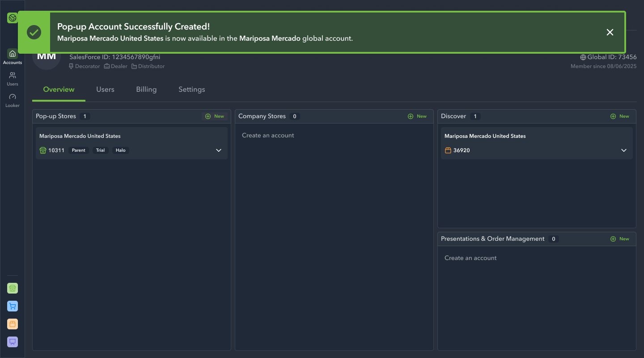Open the Users section in sidebar
The height and width of the screenshot is (358, 644).
coord(13,79)
